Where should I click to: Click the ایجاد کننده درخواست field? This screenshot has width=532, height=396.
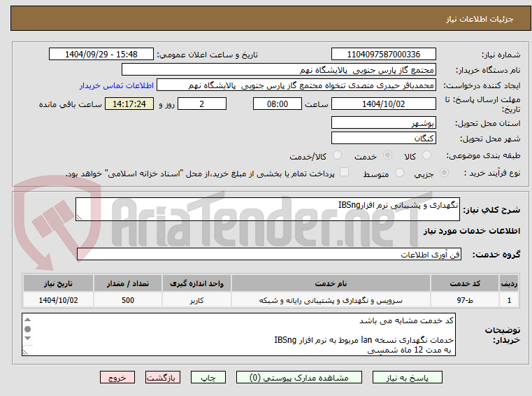[296, 85]
